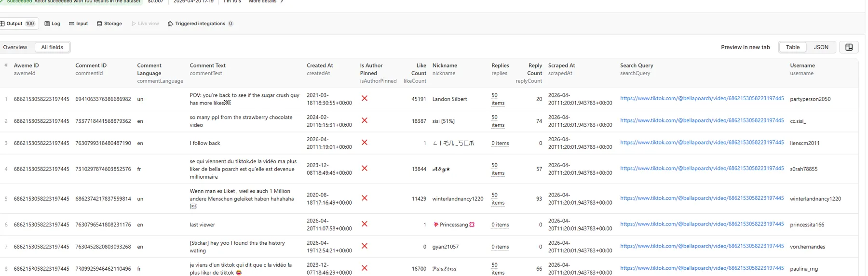Click the red X in paulina_rng's row
Screen dimensions: 868x276
coord(365,268)
